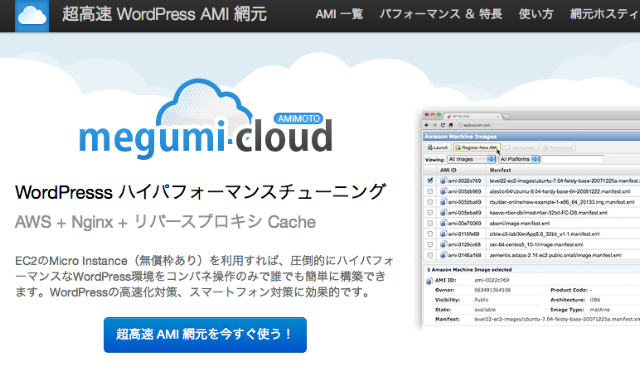Click the Visibility value Public
Image resolution: width=640 pixels, height=381 pixels.
(481, 300)
